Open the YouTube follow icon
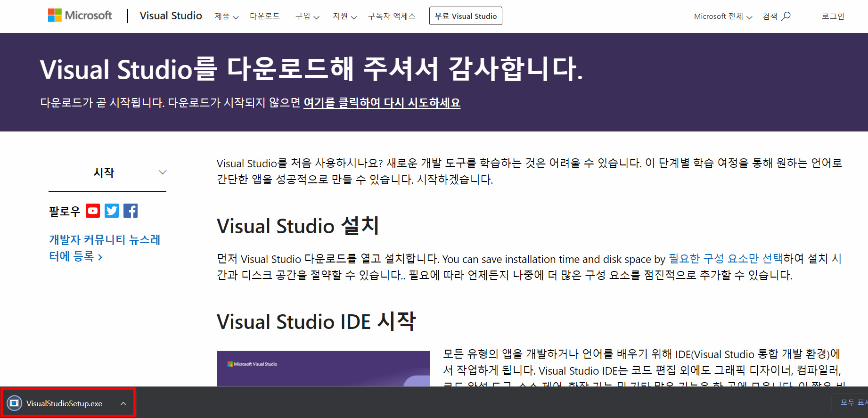868x418 pixels. (x=93, y=211)
